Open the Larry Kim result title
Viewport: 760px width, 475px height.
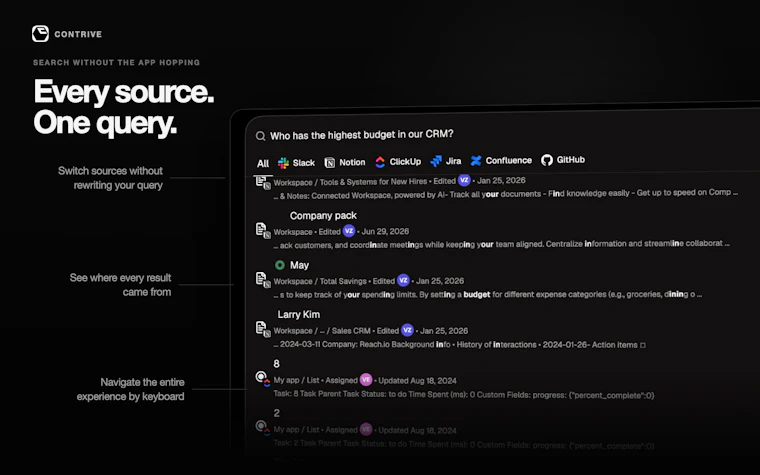click(299, 315)
